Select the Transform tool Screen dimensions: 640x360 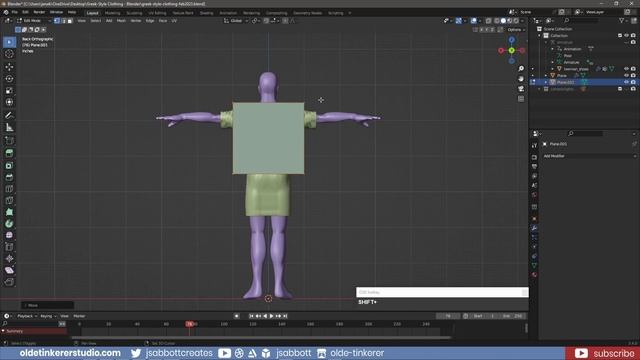coord(9,102)
